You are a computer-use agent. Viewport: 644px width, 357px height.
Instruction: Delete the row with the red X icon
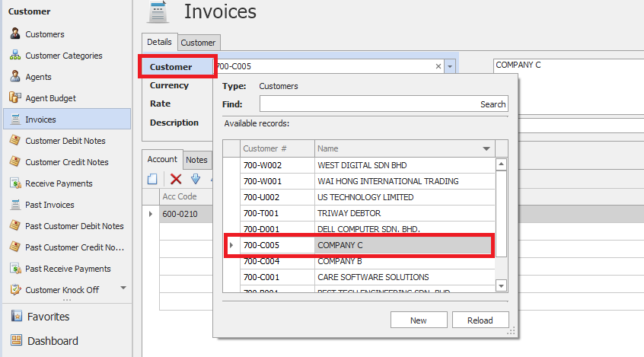(176, 179)
